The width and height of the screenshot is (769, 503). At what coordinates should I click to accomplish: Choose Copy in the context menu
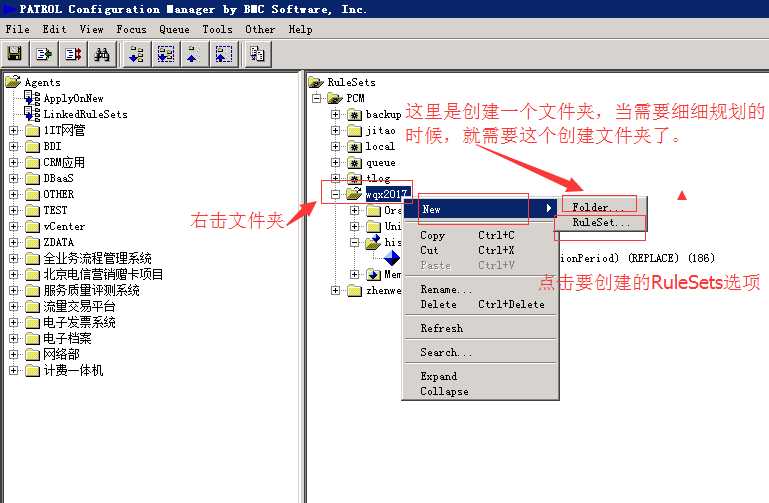tap(481, 235)
